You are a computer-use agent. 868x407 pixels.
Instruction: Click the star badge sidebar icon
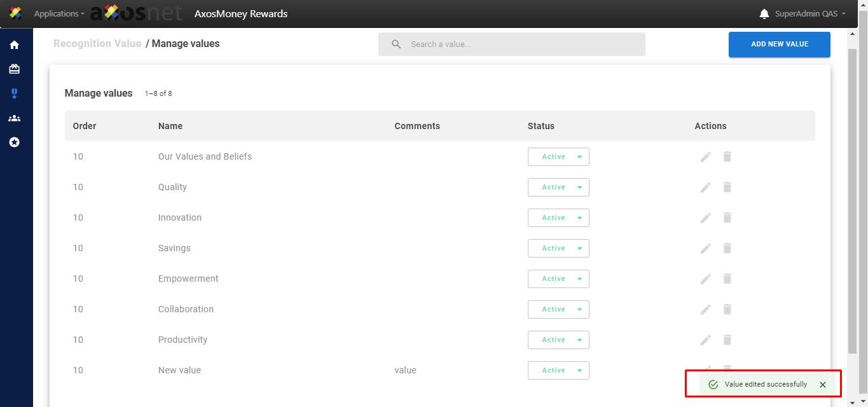[x=14, y=142]
